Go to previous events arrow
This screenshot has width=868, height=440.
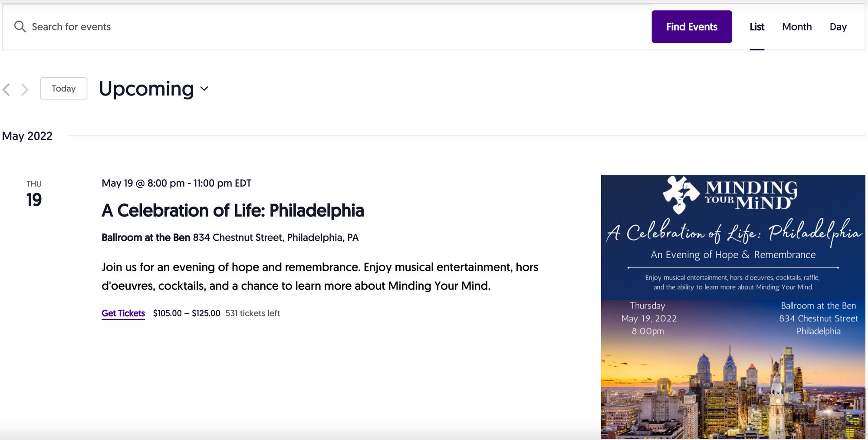pos(7,89)
